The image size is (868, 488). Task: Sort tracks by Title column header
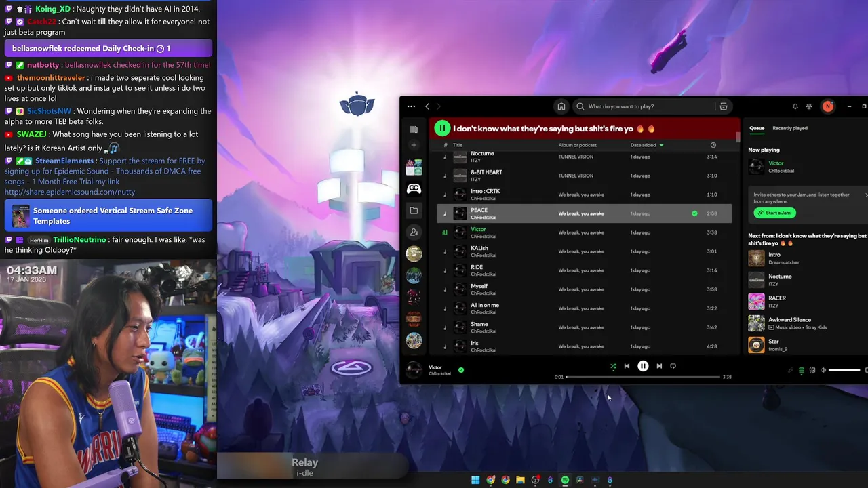[x=458, y=145]
